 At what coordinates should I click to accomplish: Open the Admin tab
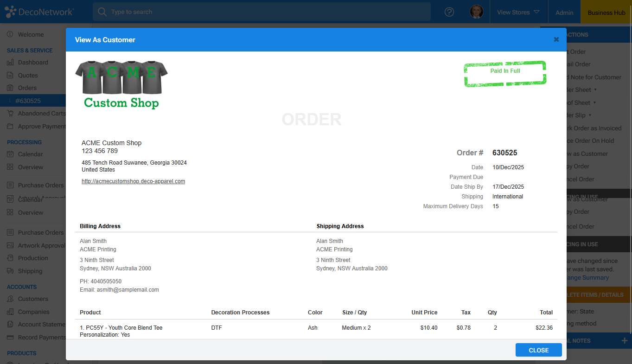point(564,13)
